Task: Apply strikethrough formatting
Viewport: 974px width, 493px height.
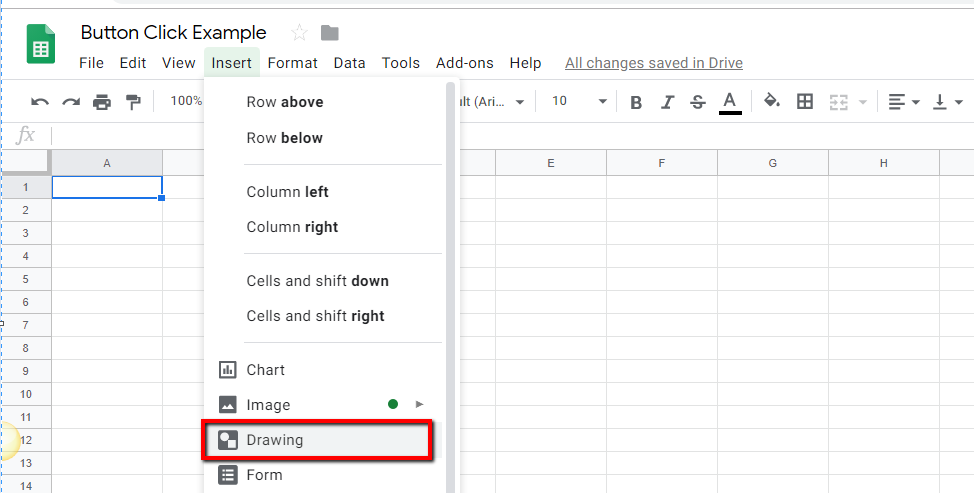Action: pos(698,101)
